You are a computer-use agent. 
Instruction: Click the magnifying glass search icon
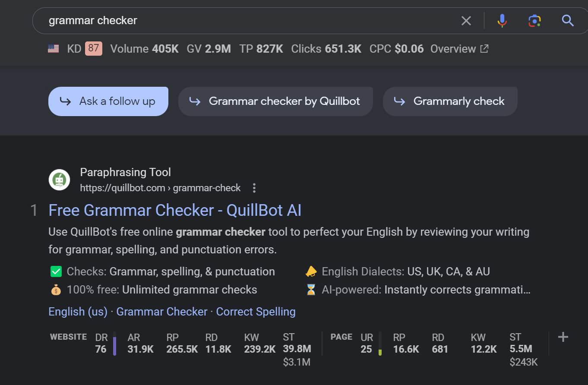click(568, 20)
